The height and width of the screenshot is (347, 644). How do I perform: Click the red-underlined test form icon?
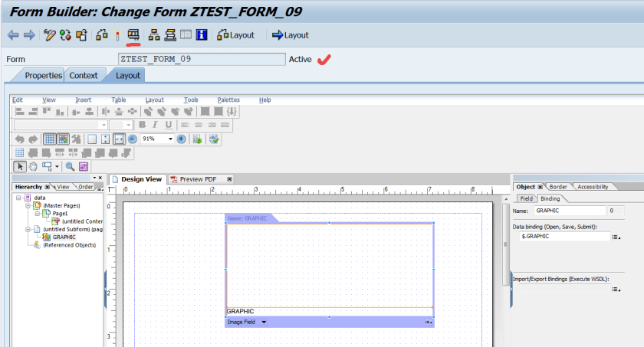coord(133,34)
